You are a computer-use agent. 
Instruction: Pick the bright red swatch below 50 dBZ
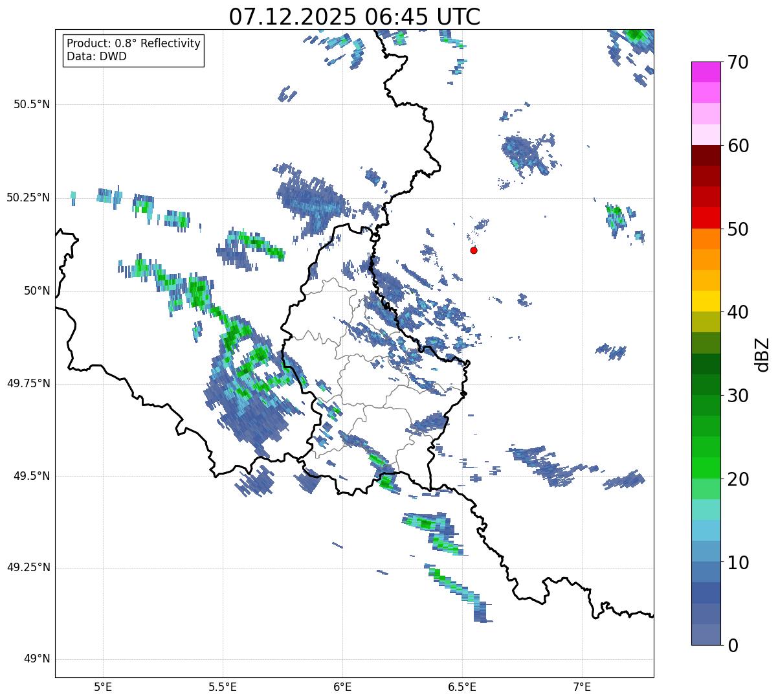point(706,218)
